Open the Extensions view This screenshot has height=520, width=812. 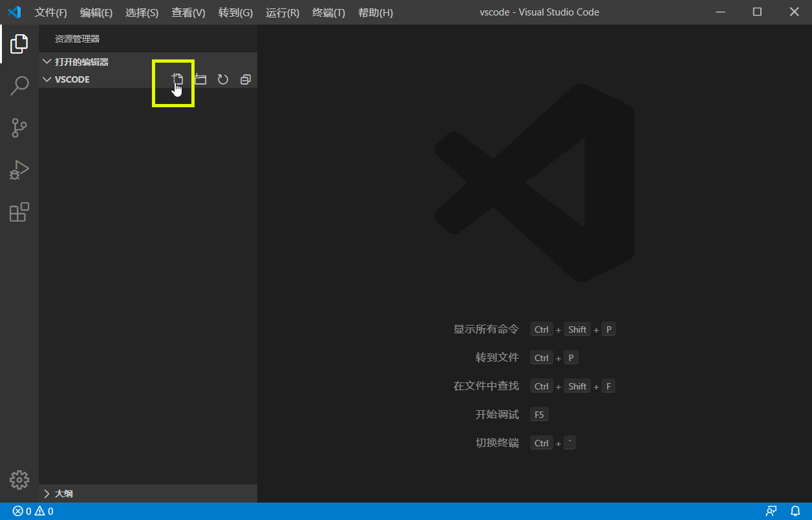pyautogui.click(x=19, y=212)
